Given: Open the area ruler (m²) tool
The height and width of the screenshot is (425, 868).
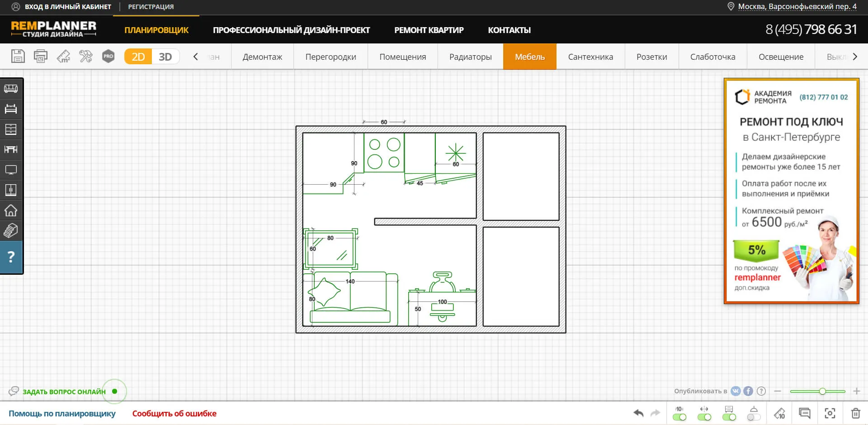Looking at the screenshot, I should (63, 57).
